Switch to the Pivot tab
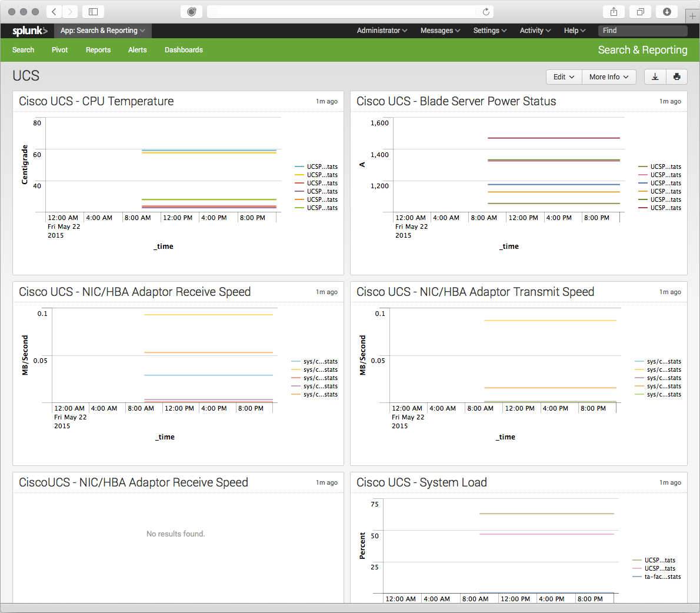Viewport: 700px width, 613px height. click(60, 50)
